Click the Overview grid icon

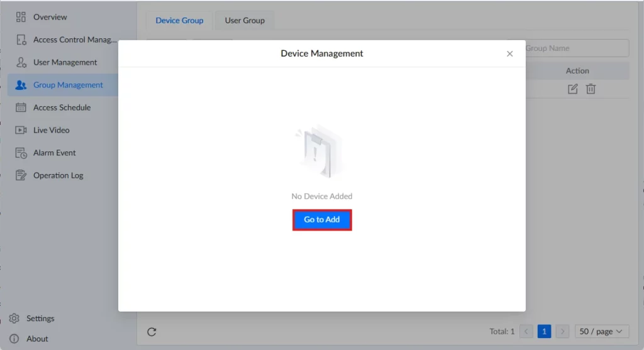coord(21,17)
